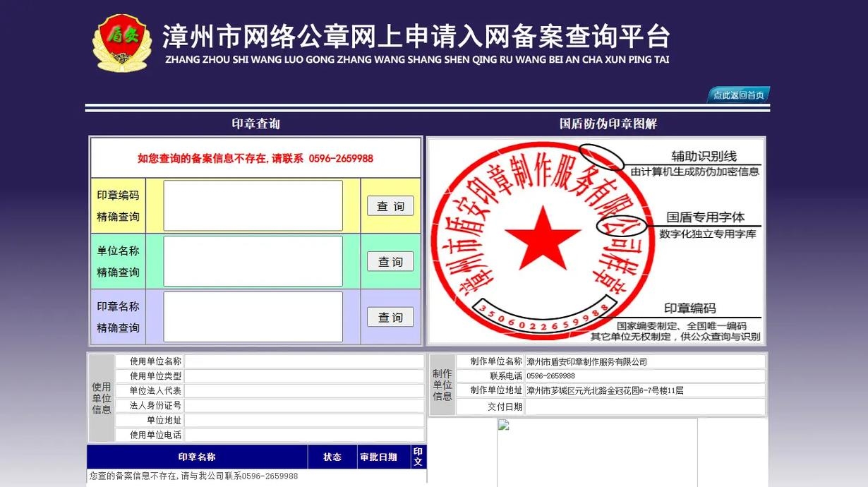Click the 查询 button for 印章名称

[x=390, y=317]
